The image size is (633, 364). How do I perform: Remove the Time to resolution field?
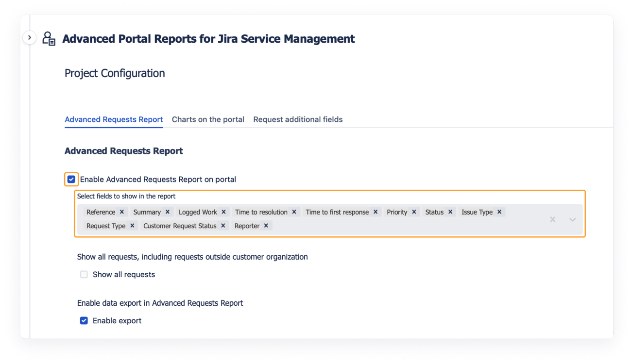294,212
